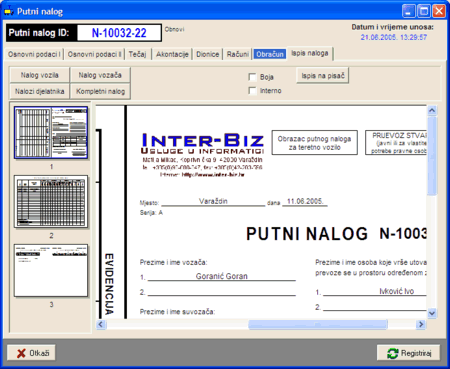Print with Ispis na pisač button
This screenshot has width=450, height=369.
[323, 76]
